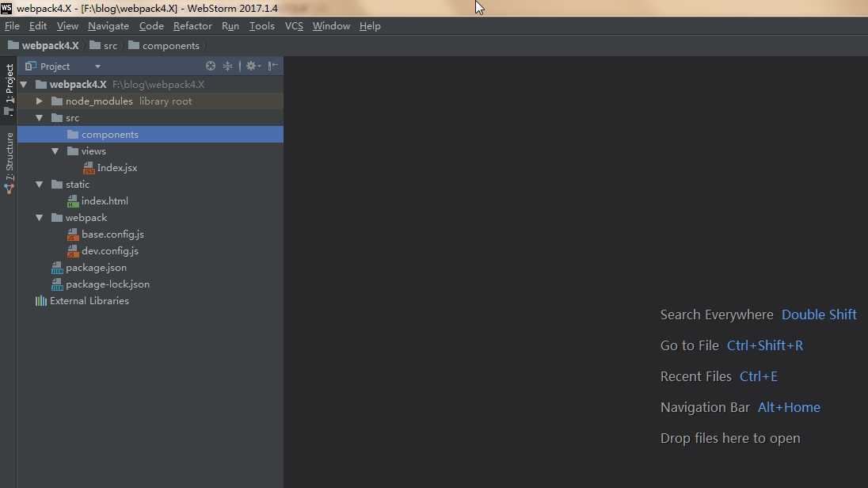Select the index.html file name
868x488 pixels.
tap(105, 201)
